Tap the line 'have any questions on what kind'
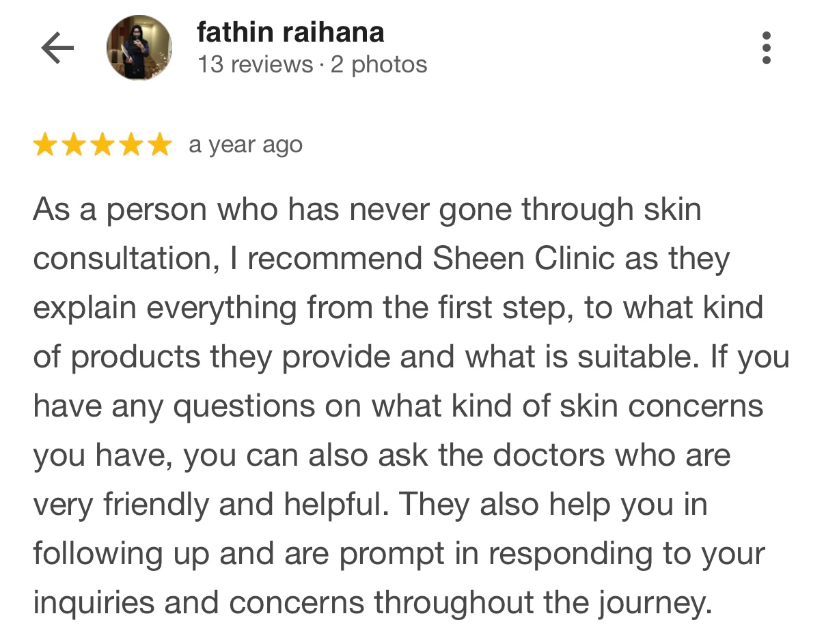824x644 pixels. point(398,407)
